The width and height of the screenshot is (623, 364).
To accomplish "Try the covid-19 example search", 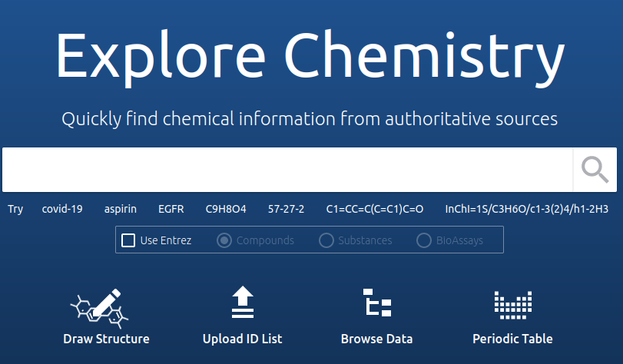I will point(62,209).
